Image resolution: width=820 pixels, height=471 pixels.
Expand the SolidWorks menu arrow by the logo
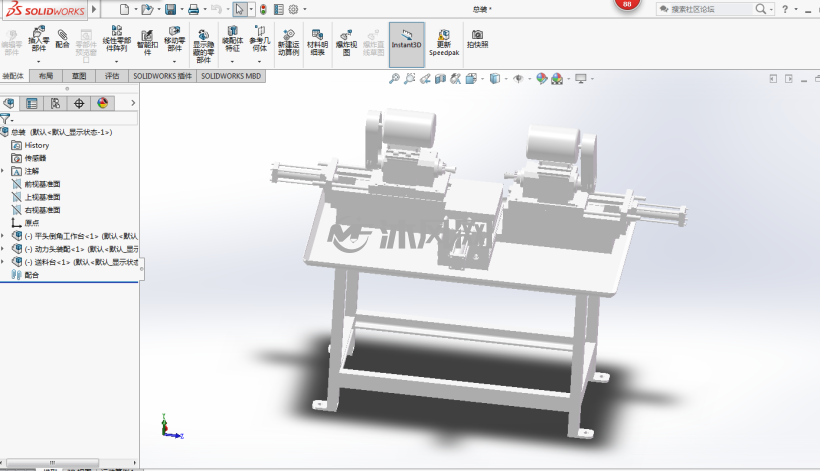tap(94, 9)
